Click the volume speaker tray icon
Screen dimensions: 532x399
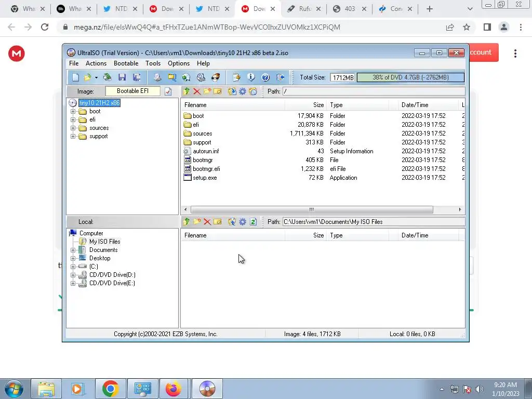pos(480,389)
